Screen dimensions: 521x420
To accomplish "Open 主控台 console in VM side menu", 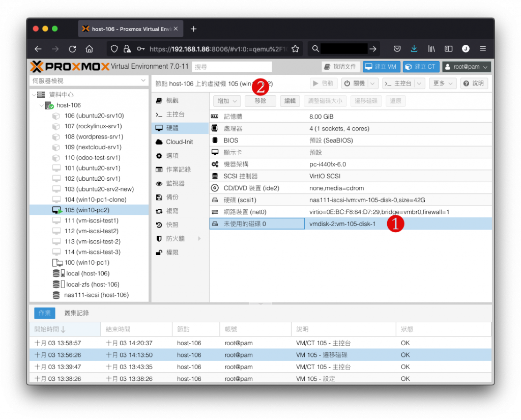I will (x=180, y=115).
